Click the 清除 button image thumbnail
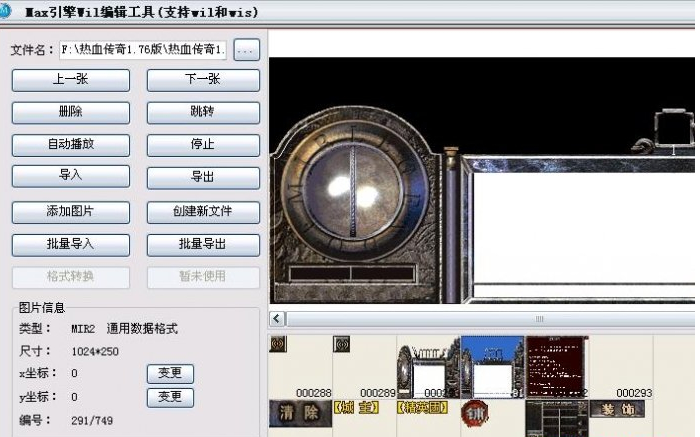The width and height of the screenshot is (700, 437). point(299,410)
